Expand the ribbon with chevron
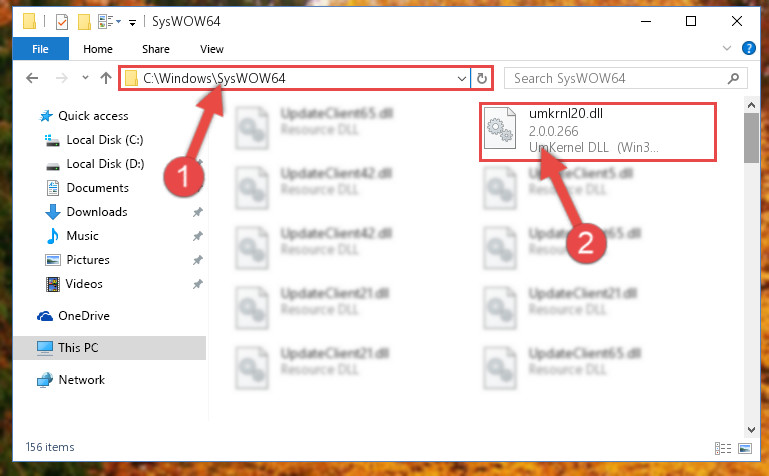Viewport: 769px width, 476px height. click(727, 48)
